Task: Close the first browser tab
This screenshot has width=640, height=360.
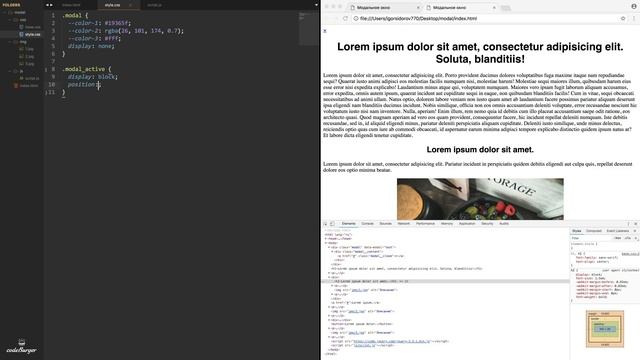Action: point(418,7)
